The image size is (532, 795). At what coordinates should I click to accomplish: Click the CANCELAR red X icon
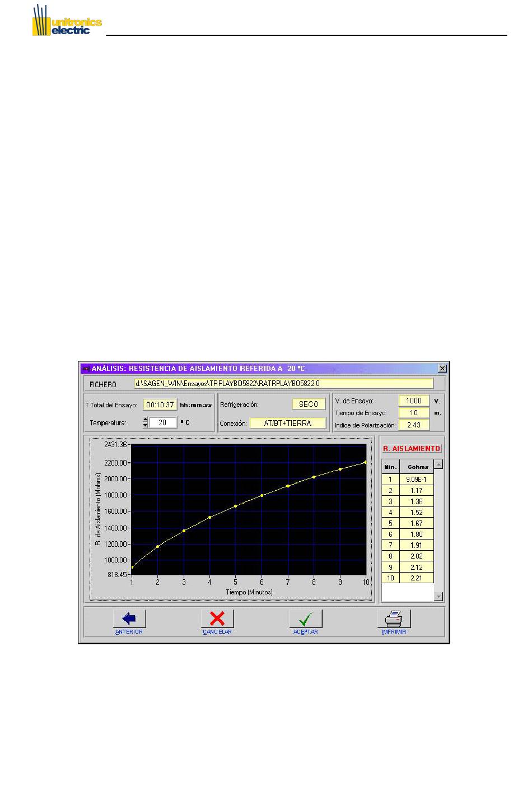(217, 619)
